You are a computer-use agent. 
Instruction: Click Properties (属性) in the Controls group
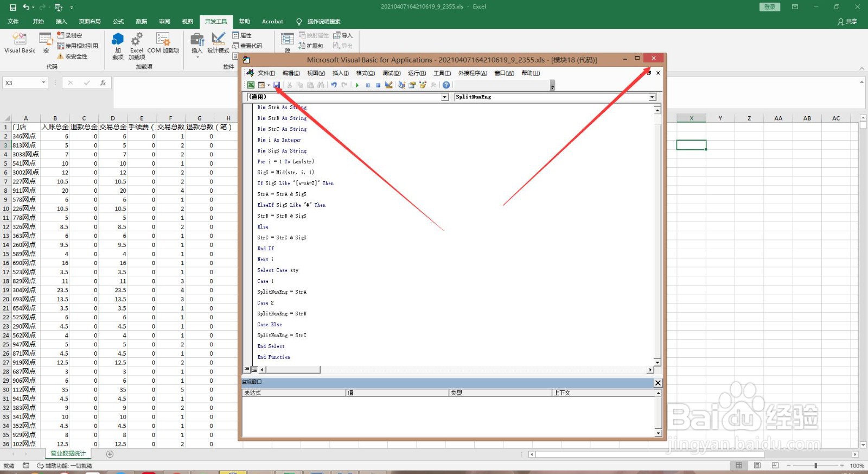pos(242,35)
